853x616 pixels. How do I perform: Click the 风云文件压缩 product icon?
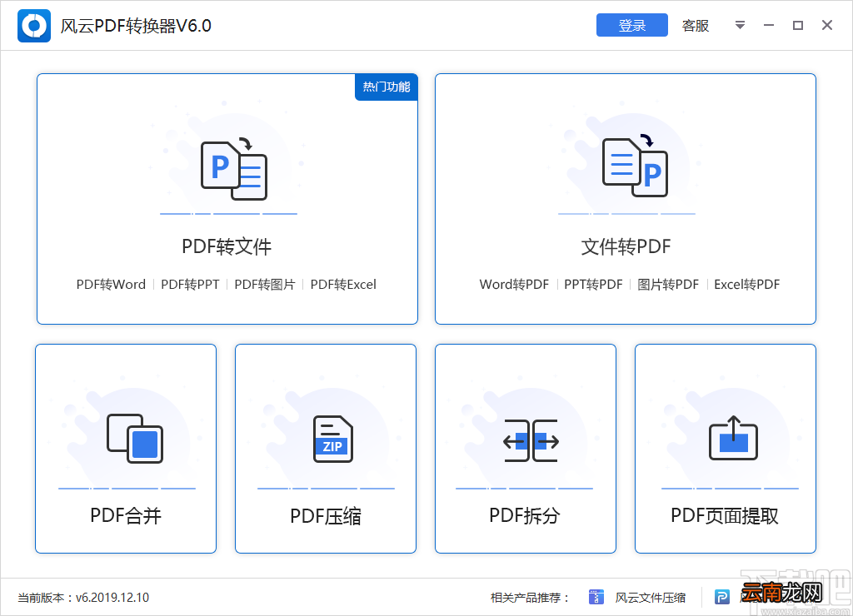(x=596, y=597)
